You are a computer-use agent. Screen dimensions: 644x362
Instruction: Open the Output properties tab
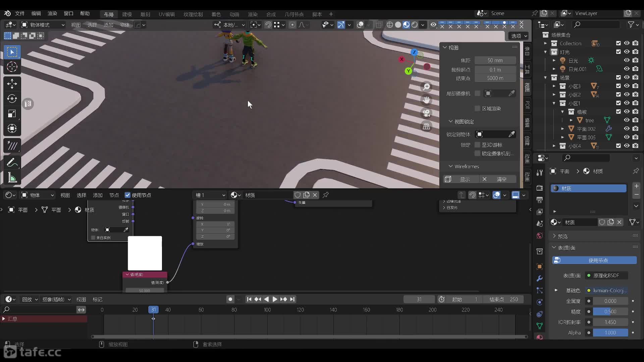(540, 200)
